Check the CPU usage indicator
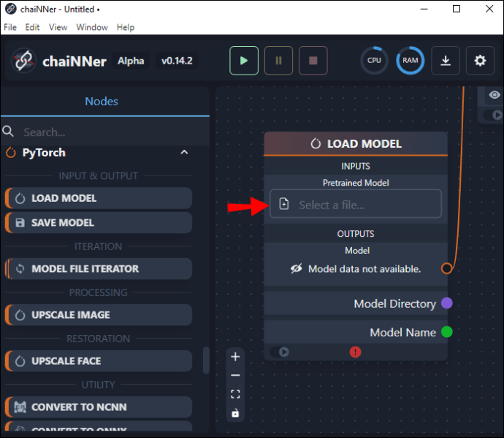504x438 pixels. pos(374,61)
